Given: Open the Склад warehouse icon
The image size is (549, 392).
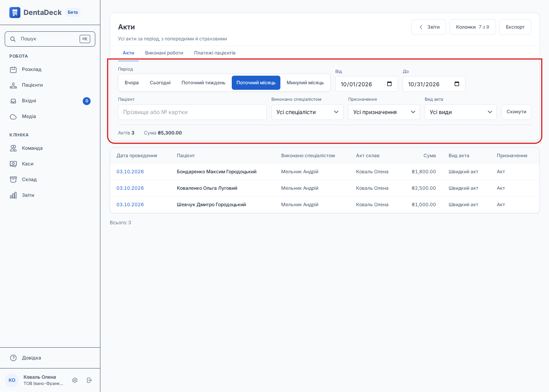Looking at the screenshot, I should [x=13, y=180].
